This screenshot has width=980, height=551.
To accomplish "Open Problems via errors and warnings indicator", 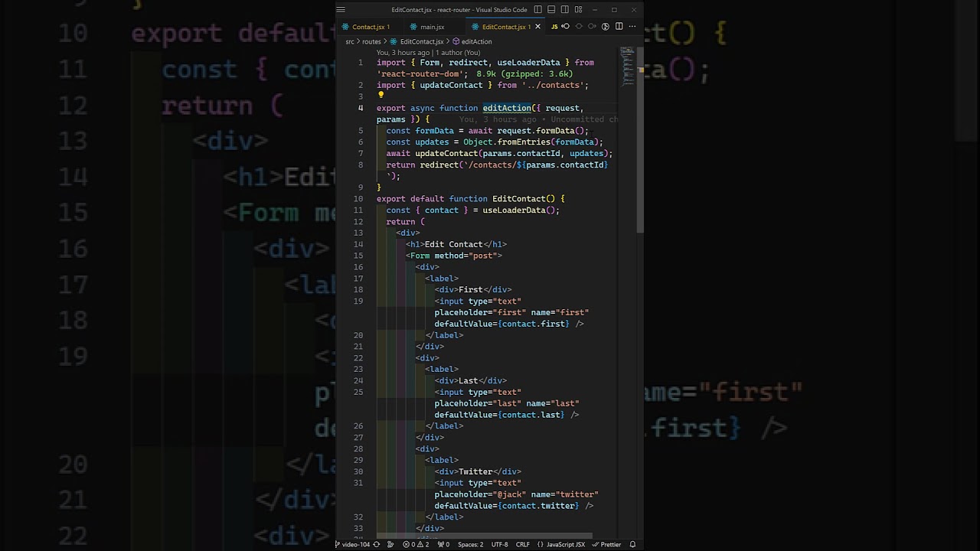I will pos(416,545).
